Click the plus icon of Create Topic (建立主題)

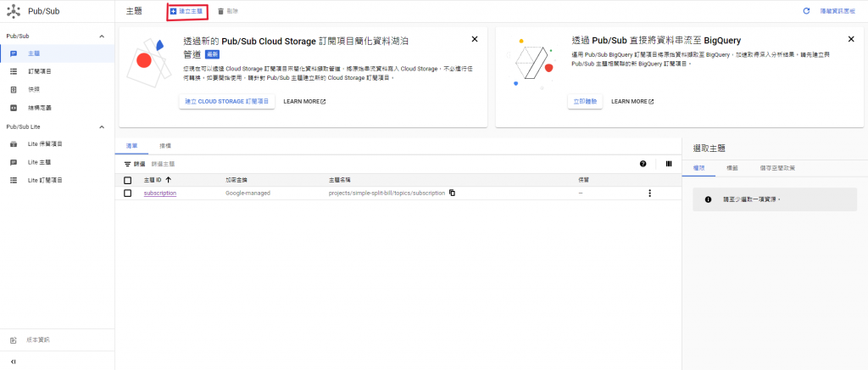pos(173,11)
